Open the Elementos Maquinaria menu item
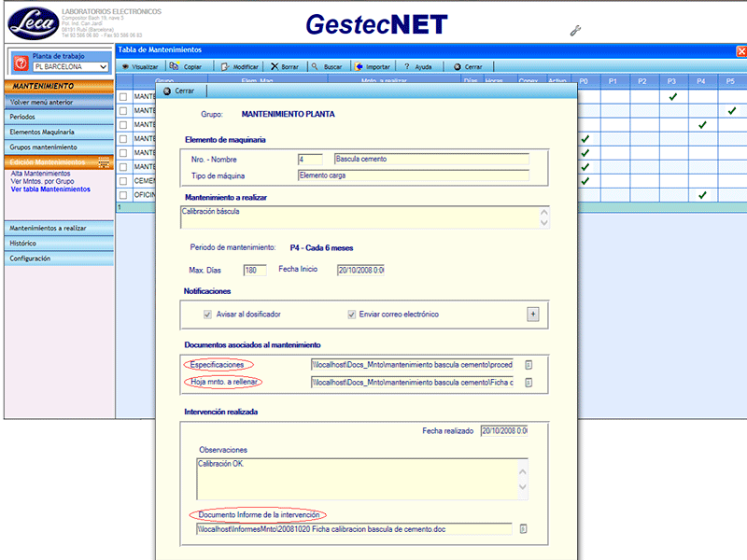The height and width of the screenshot is (560, 747). [59, 133]
